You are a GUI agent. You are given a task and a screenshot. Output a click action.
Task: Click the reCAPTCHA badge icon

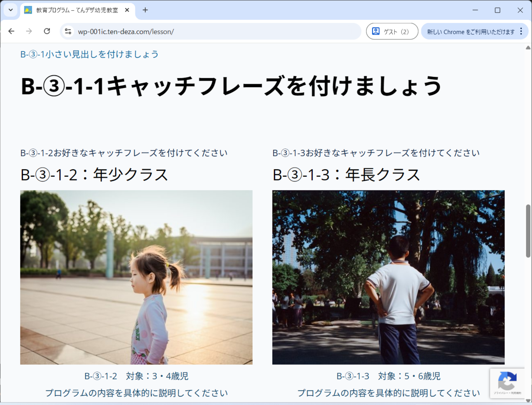pyautogui.click(x=507, y=380)
